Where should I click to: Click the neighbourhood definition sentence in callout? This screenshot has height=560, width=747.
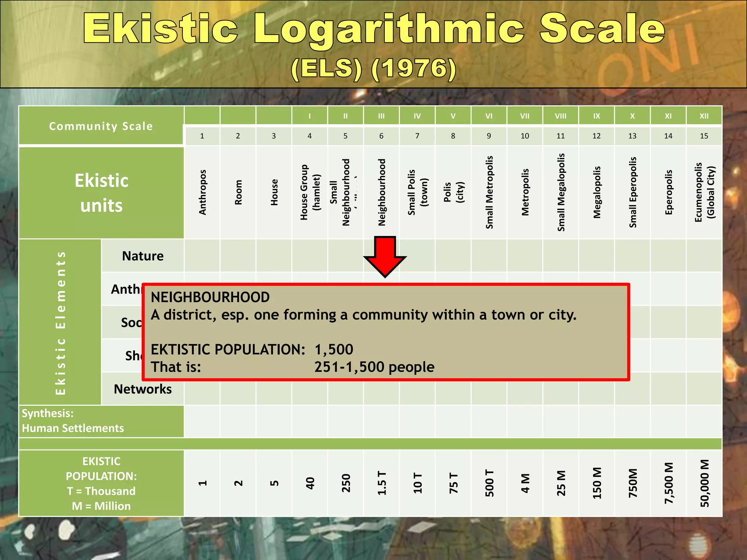point(364,315)
